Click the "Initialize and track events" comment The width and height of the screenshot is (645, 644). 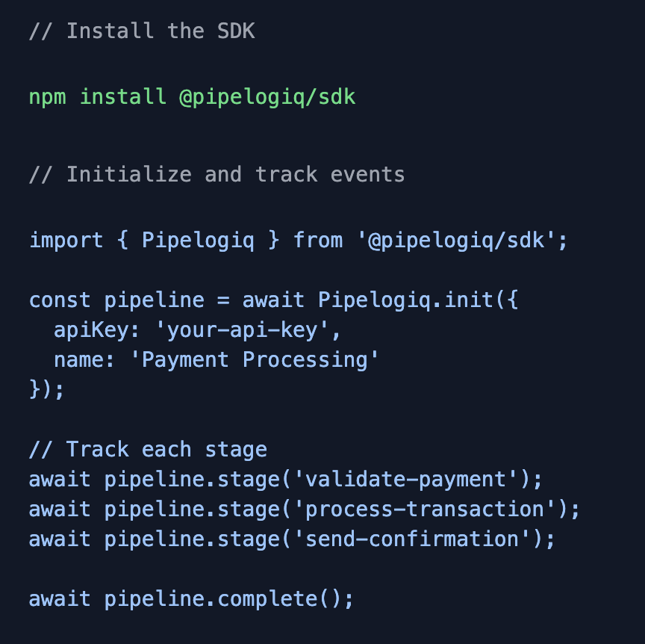point(216,175)
